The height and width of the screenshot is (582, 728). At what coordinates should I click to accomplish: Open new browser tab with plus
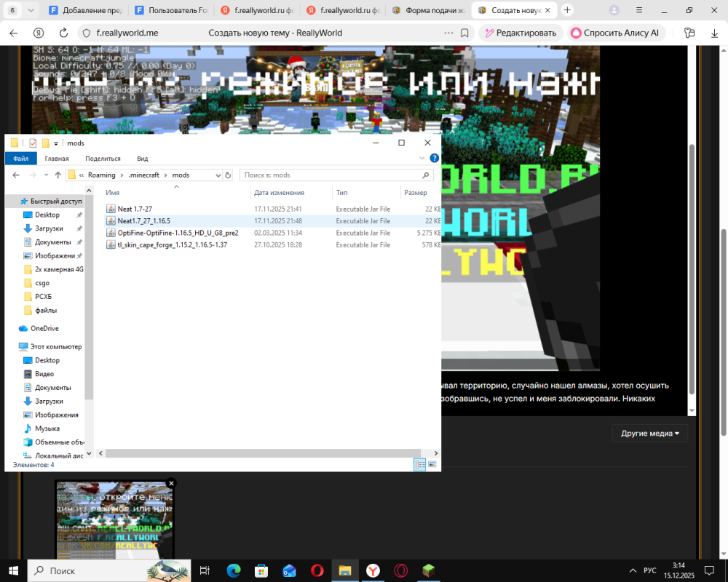pyautogui.click(x=567, y=10)
